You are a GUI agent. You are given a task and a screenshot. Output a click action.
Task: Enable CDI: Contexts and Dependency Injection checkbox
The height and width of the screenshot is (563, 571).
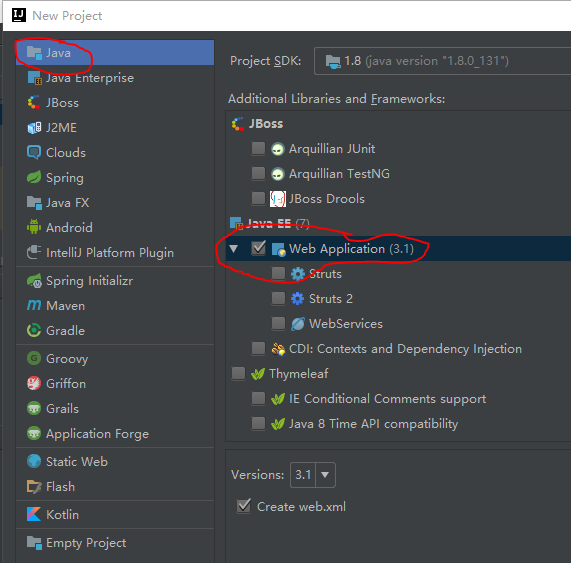pyautogui.click(x=259, y=348)
